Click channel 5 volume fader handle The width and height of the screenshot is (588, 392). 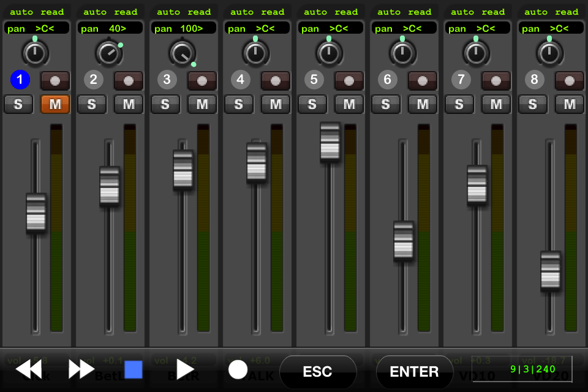[x=330, y=142]
